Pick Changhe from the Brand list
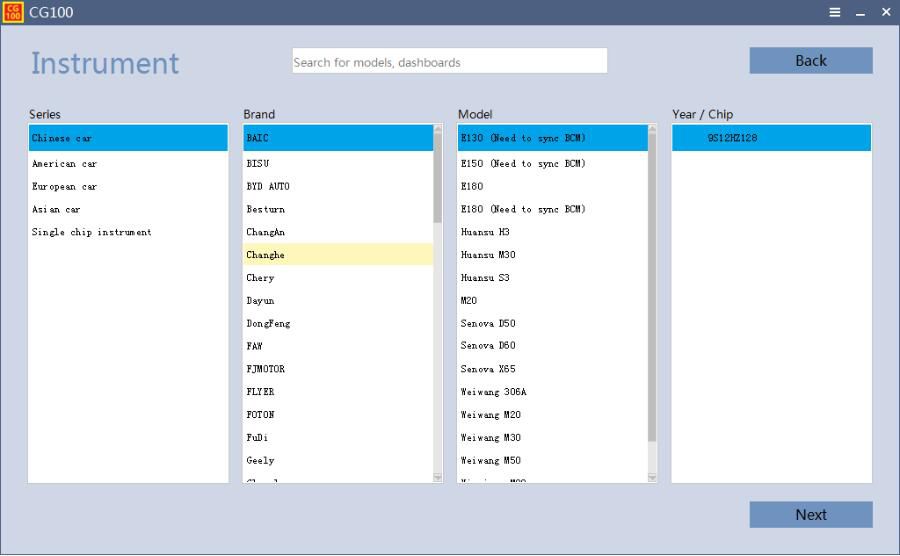The width and height of the screenshot is (900, 556). pos(266,255)
